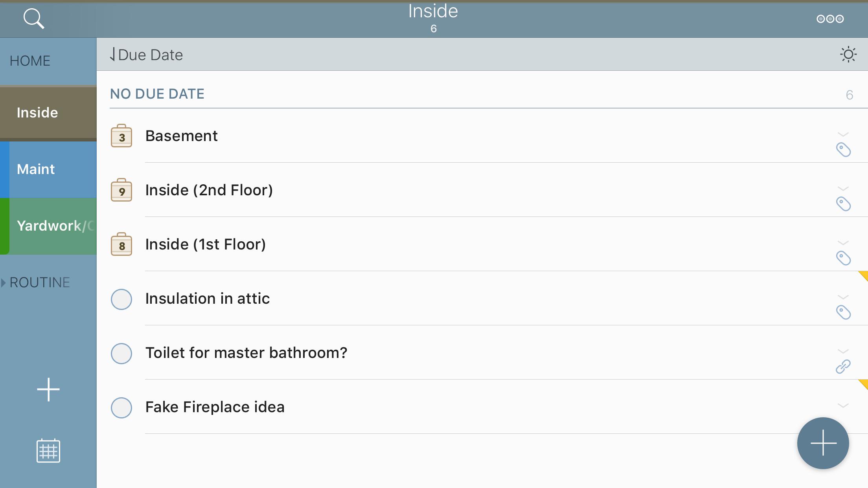Open the three-dot more options menu
The image size is (868, 488).
click(x=830, y=19)
